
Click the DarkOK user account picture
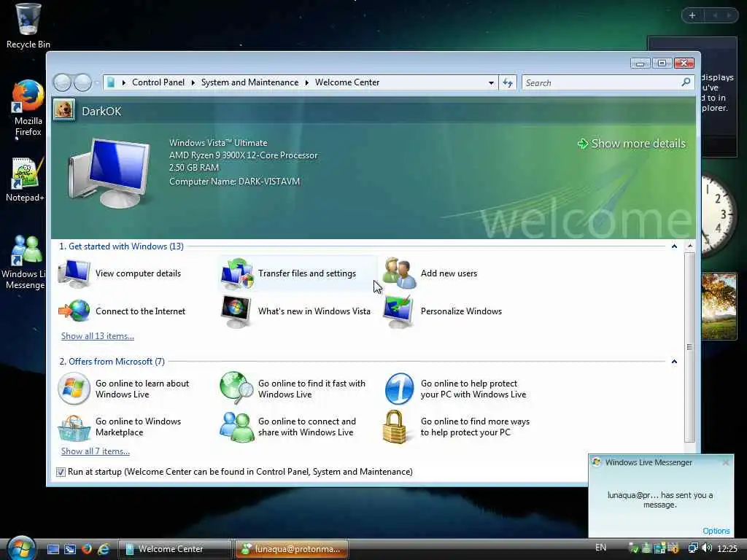[64, 109]
